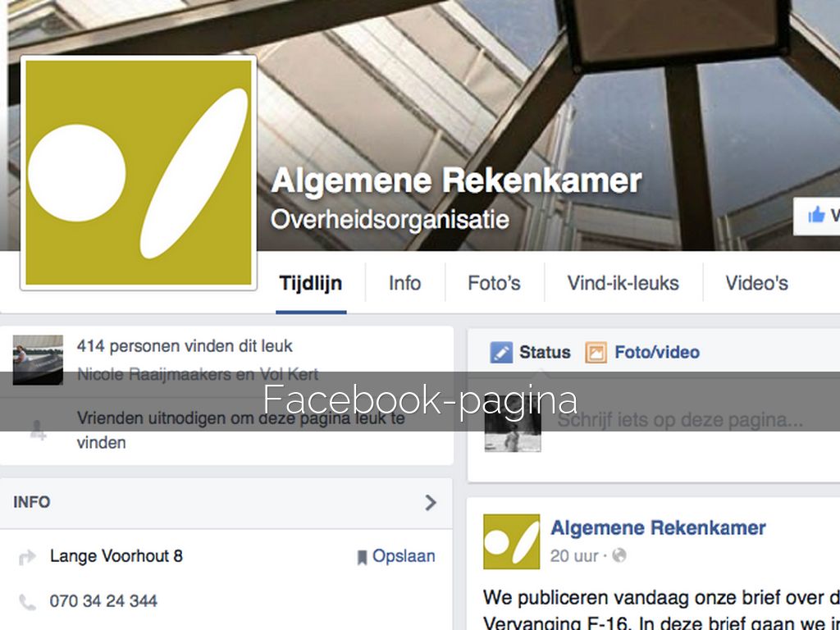840x630 pixels.
Task: Click the Status pencil icon
Action: [x=501, y=353]
